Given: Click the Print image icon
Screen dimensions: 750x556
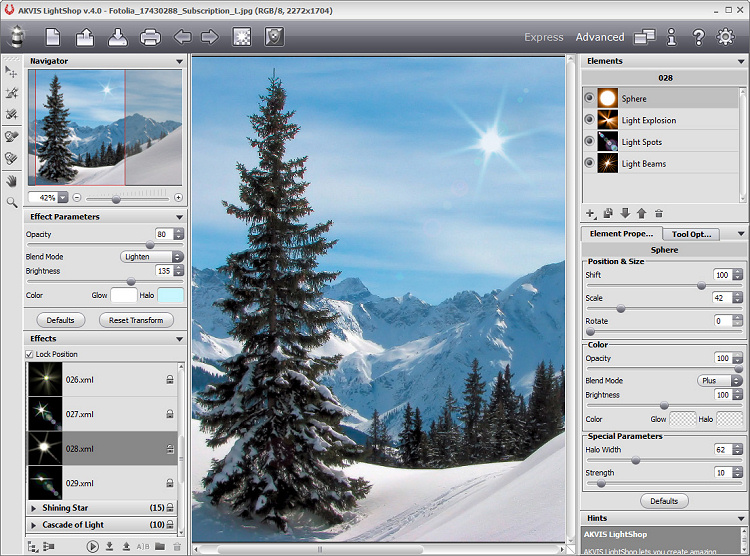Looking at the screenshot, I should pos(150,38).
